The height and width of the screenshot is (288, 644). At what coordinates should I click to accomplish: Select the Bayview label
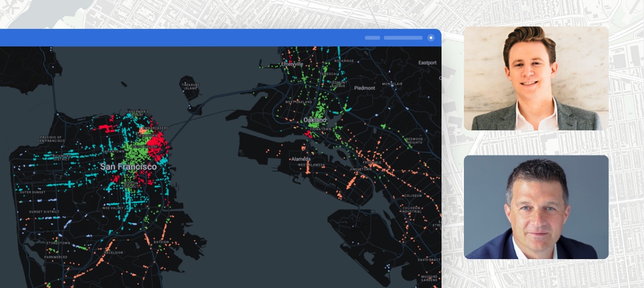[x=160, y=243]
